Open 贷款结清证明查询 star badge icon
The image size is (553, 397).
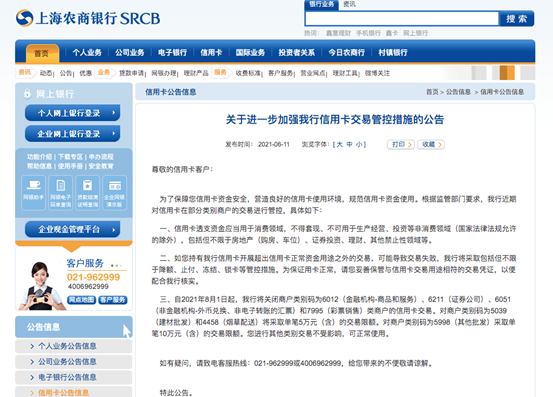pos(87,193)
